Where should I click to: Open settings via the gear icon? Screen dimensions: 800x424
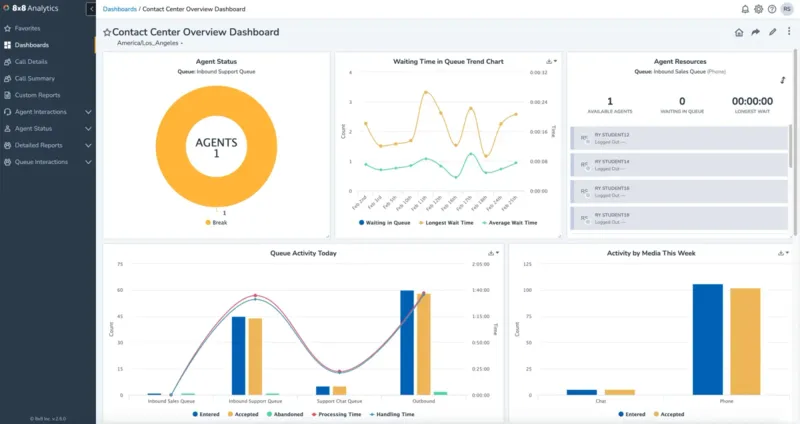758,9
